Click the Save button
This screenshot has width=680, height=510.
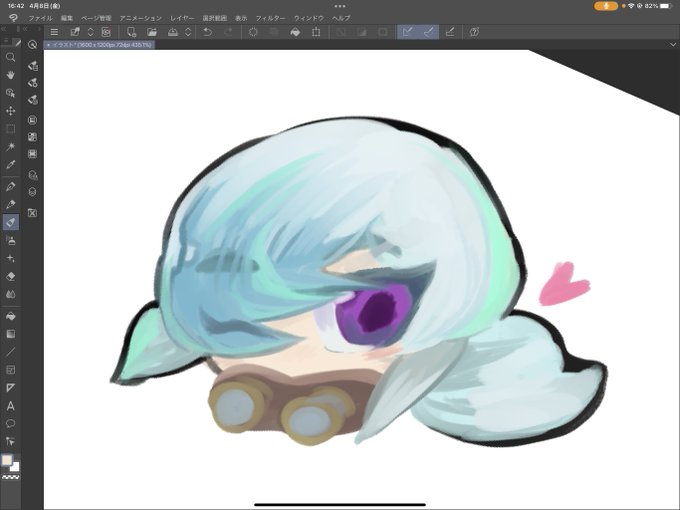[173, 32]
